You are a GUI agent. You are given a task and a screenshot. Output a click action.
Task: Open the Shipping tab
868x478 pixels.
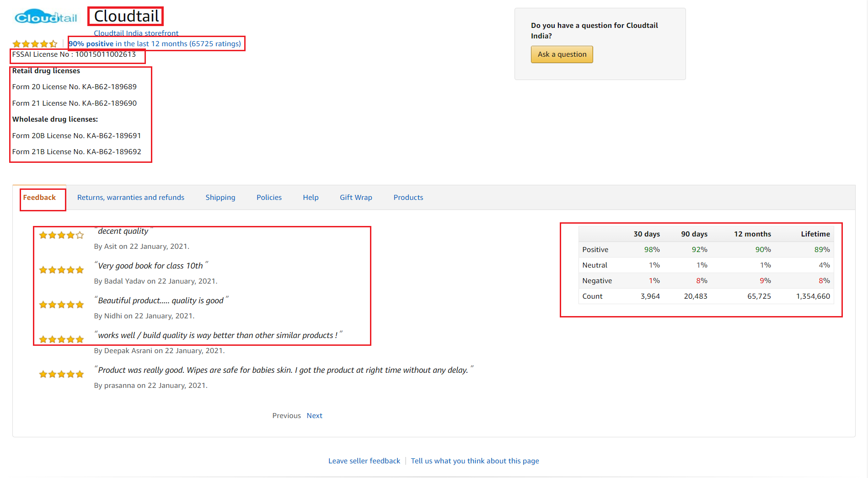(x=220, y=198)
